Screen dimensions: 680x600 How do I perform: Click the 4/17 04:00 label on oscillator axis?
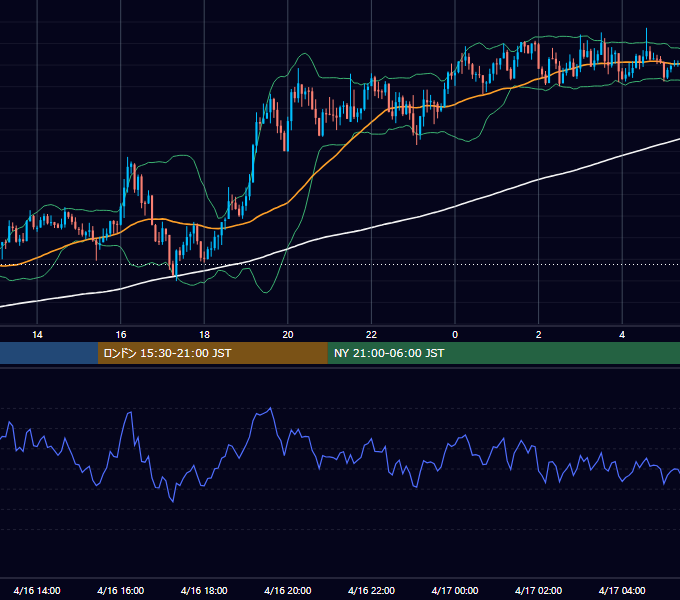point(622,590)
